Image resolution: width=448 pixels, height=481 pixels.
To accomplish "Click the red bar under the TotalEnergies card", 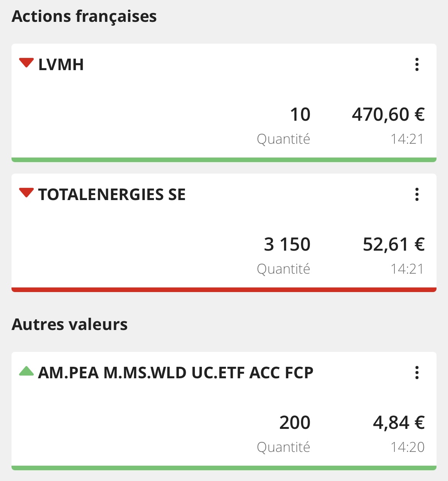I will point(224,290).
